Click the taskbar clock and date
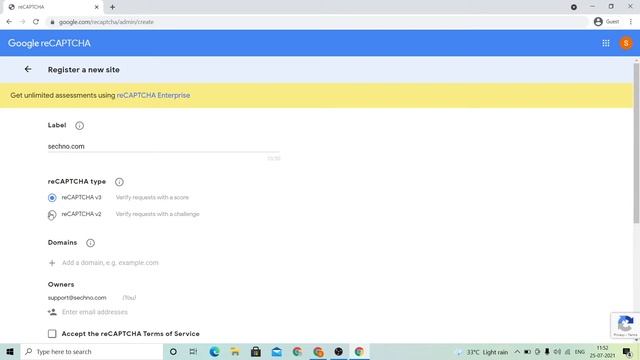Image resolution: width=640 pixels, height=360 pixels. tap(602, 351)
